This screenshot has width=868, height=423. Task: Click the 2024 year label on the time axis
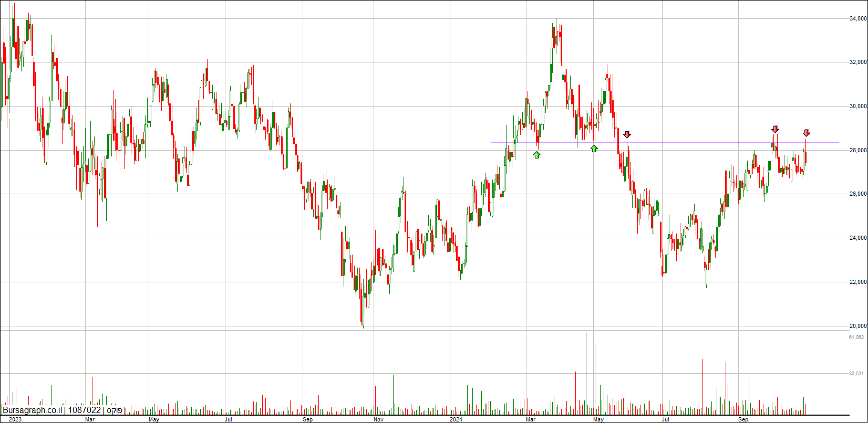[456, 419]
